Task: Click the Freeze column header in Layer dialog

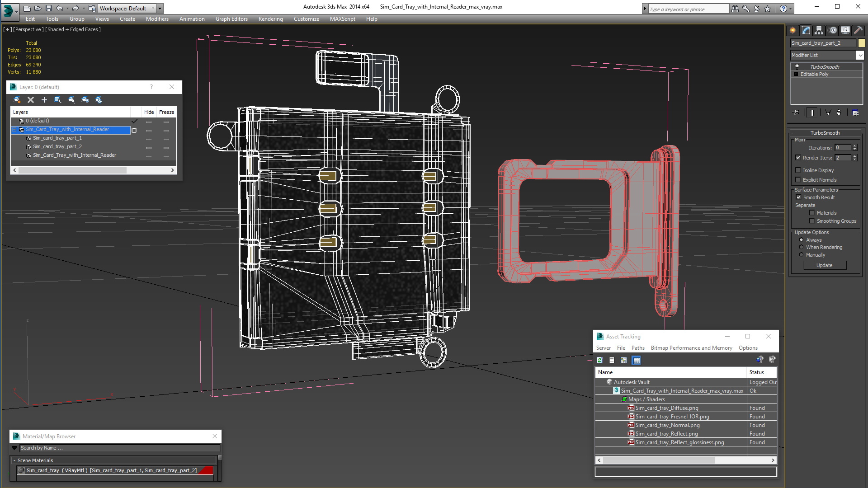Action: point(166,112)
